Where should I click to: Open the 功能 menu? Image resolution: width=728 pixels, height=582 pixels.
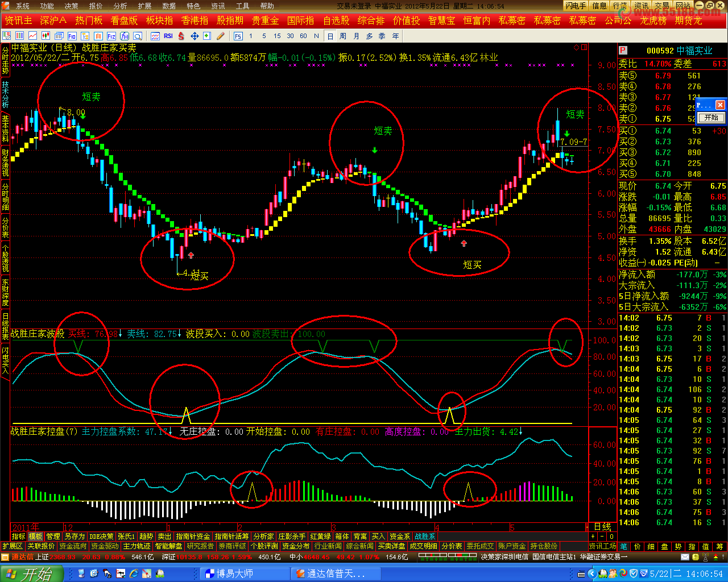[47, 6]
